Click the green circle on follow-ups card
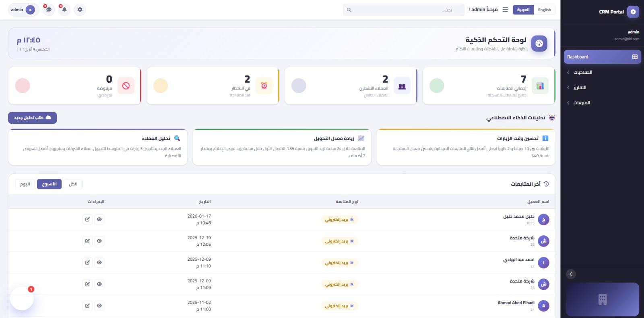 (437, 85)
